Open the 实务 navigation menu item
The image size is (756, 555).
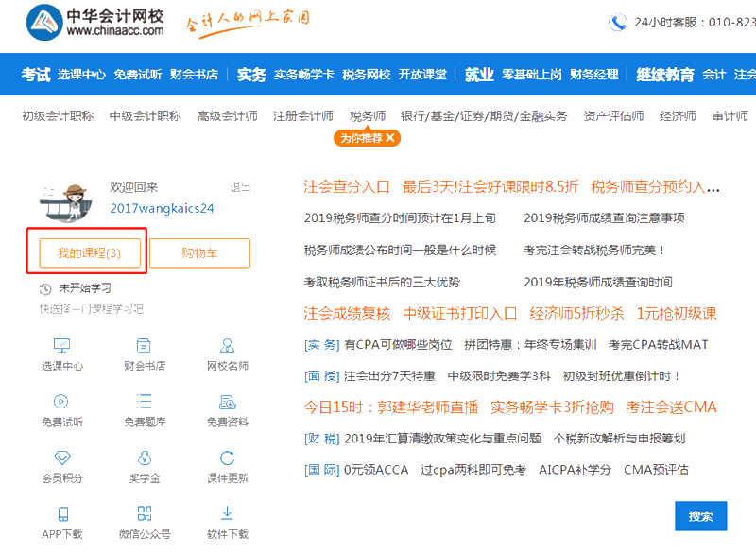(x=251, y=74)
